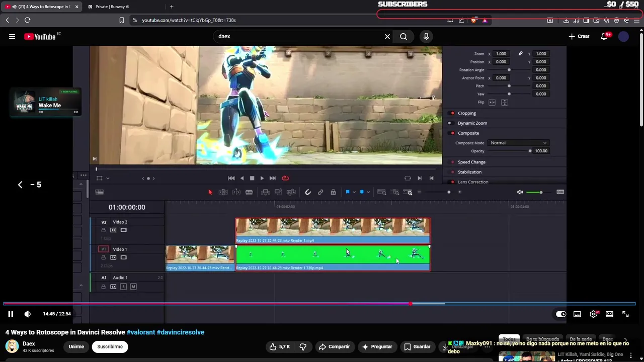Open the YouTube hamburger guide menu

12,36
